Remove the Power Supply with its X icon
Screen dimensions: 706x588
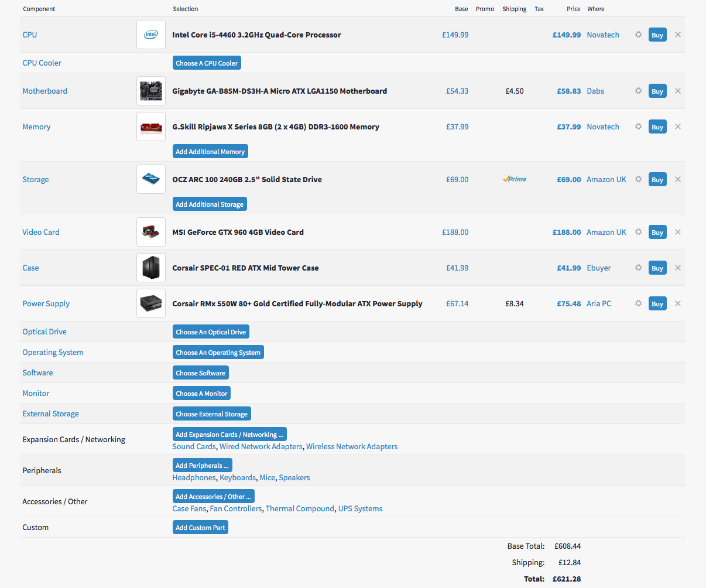[x=678, y=303]
